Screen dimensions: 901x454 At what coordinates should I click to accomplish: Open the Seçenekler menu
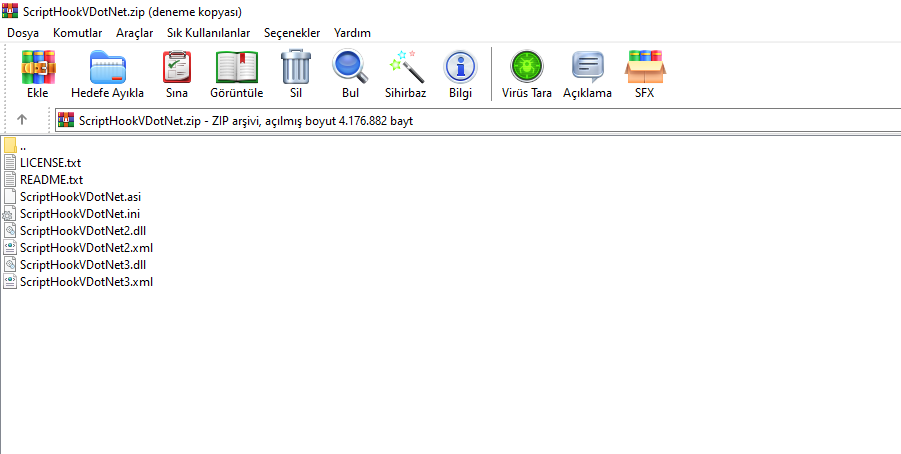[292, 33]
